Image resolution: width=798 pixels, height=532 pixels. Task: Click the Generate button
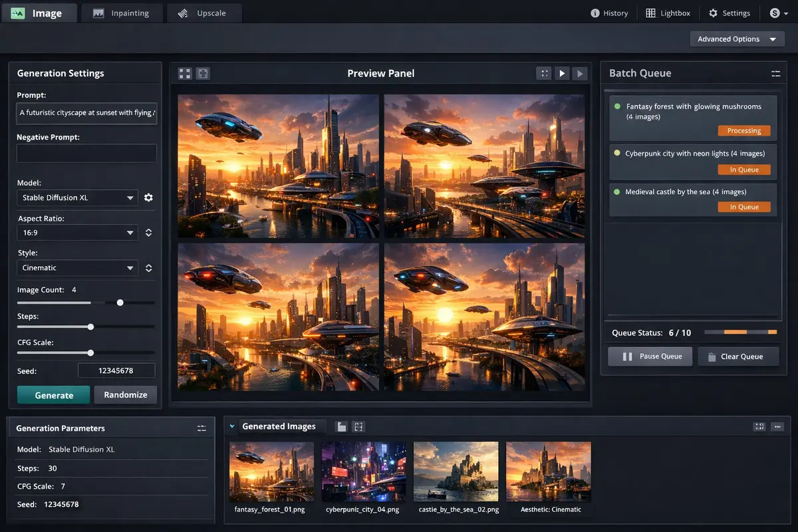pyautogui.click(x=54, y=395)
